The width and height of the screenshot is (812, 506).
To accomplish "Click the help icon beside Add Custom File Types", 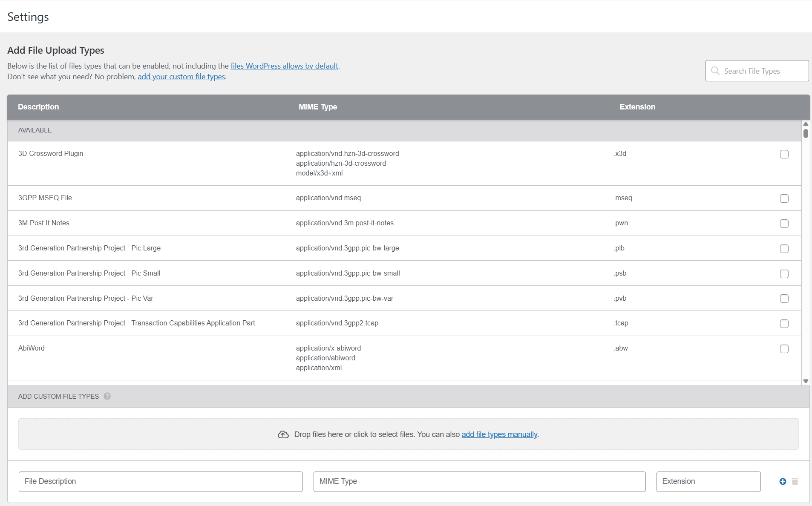I will click(x=107, y=396).
